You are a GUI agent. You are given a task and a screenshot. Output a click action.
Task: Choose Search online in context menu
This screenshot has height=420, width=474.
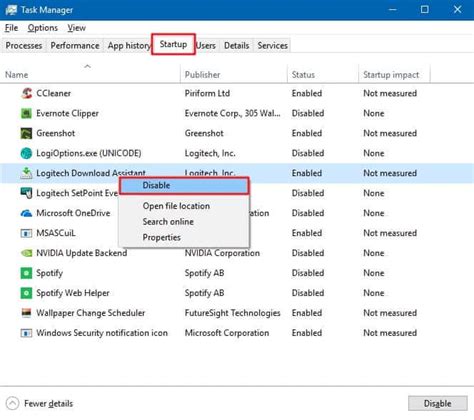tap(168, 222)
